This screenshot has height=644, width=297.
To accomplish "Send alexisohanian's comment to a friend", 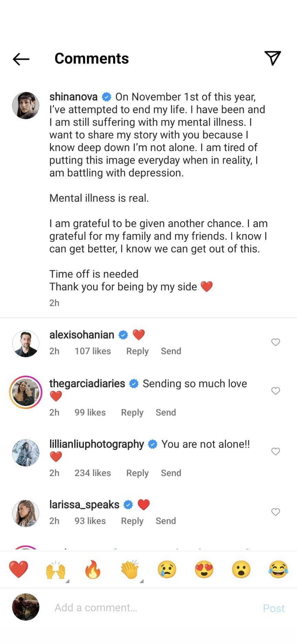I will coord(171,351).
